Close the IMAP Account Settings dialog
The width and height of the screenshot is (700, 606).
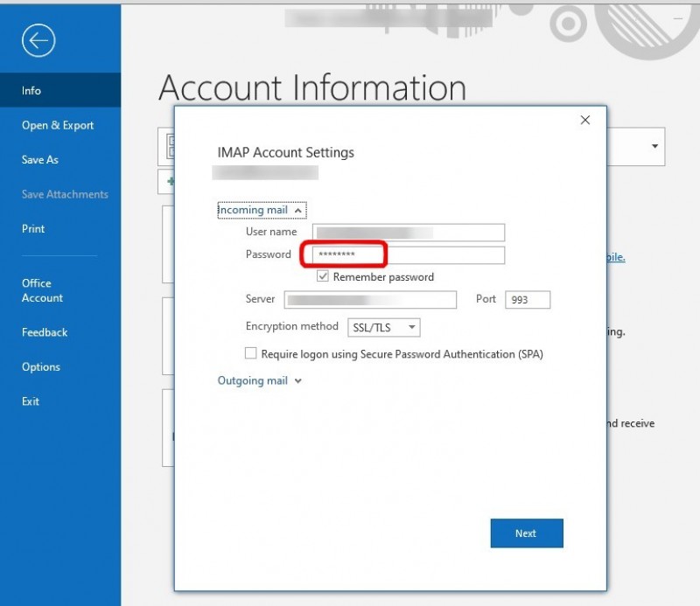[585, 121]
